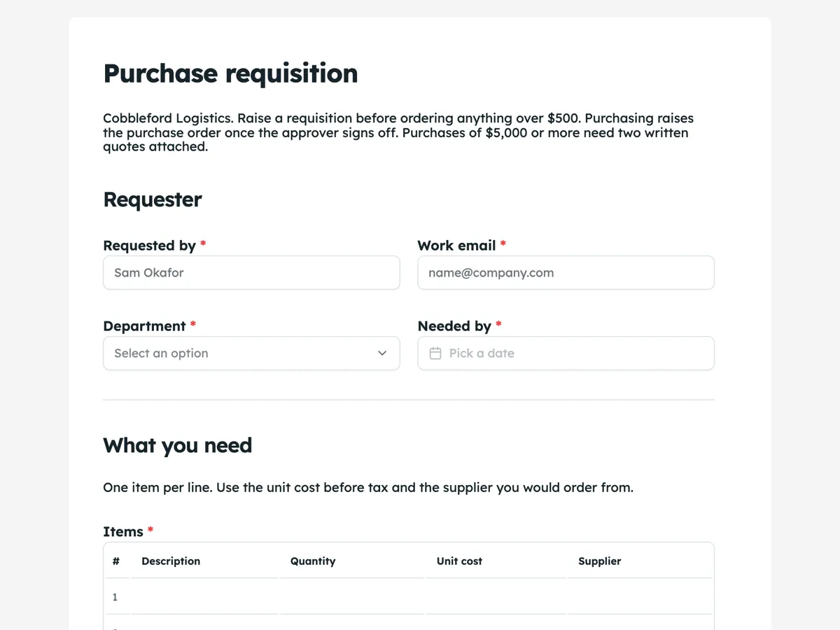Focus the Work email input field
Viewport: 840px width, 630px height.
point(566,273)
